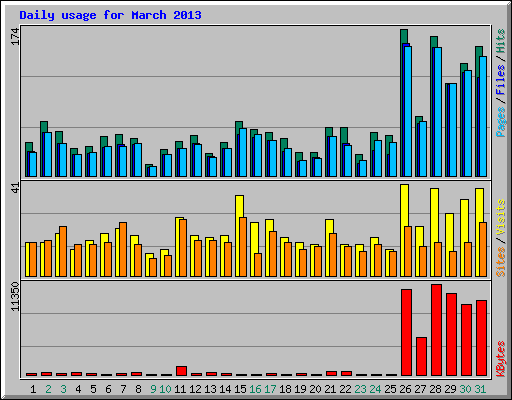Click day label "7" on the x-axis
Screen dimensions: 512x400
coord(123,389)
